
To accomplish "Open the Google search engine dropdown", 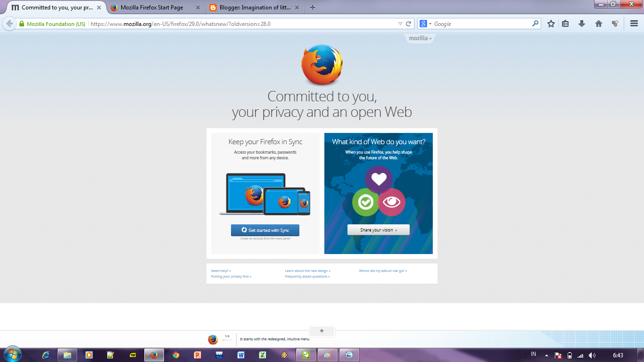I will [425, 24].
